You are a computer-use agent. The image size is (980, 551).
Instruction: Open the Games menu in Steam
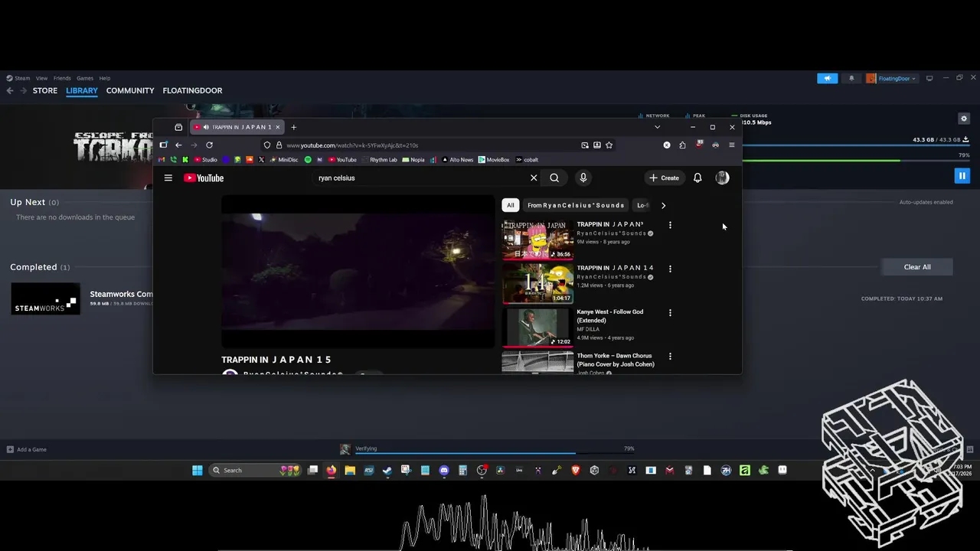coord(85,78)
